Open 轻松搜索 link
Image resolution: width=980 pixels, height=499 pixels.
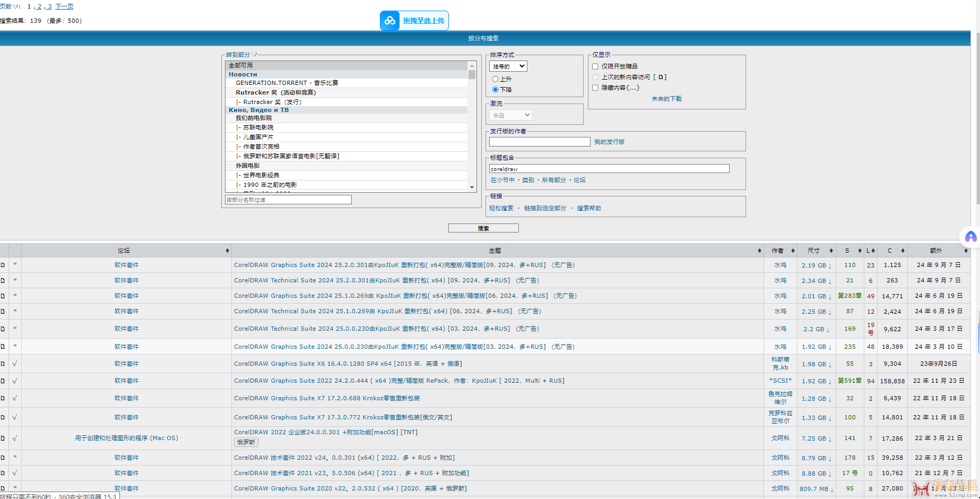(501, 208)
